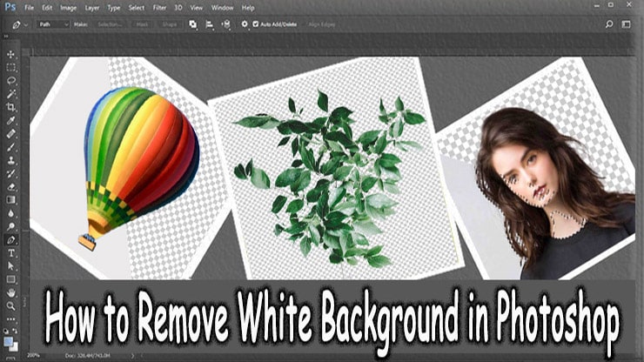Click the background color swatch
The width and height of the screenshot is (644, 362).
click(x=15, y=348)
